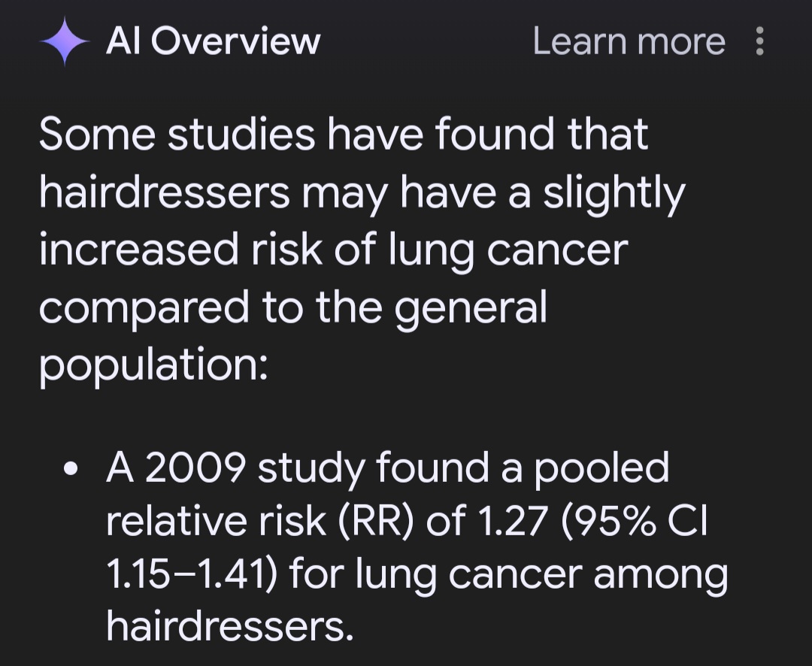Click "hairdressers" in the opening paragraph
This screenshot has width=812, height=666.
pyautogui.click(x=165, y=192)
